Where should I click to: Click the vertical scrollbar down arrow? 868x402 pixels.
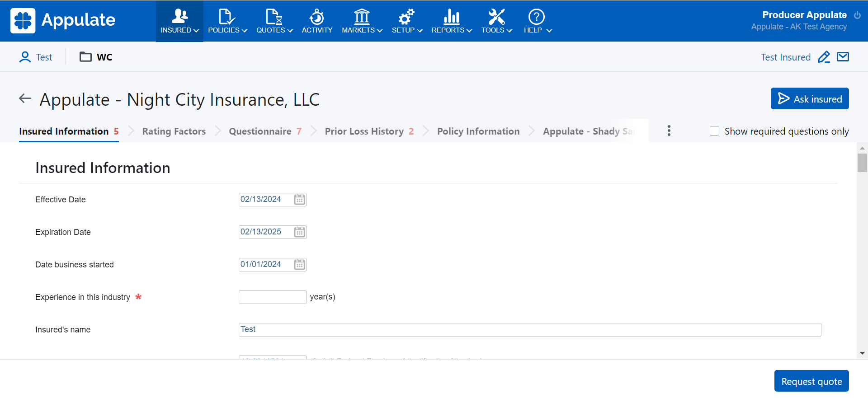(862, 353)
